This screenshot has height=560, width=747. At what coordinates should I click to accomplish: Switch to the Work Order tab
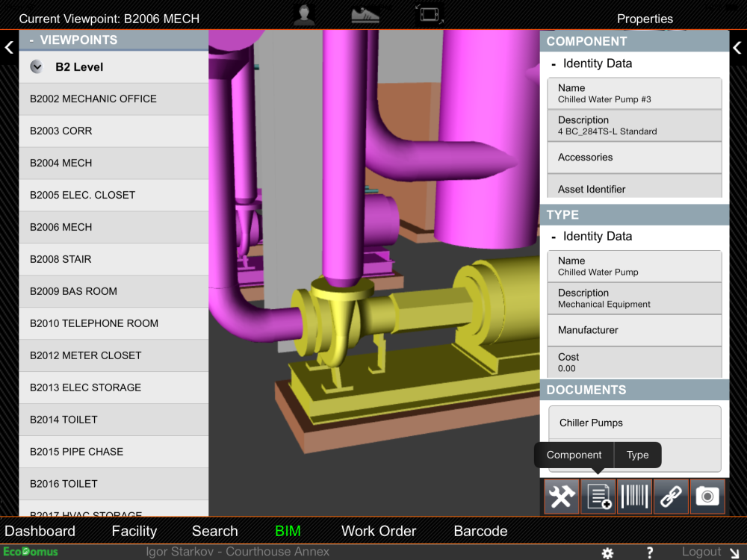coord(379,531)
